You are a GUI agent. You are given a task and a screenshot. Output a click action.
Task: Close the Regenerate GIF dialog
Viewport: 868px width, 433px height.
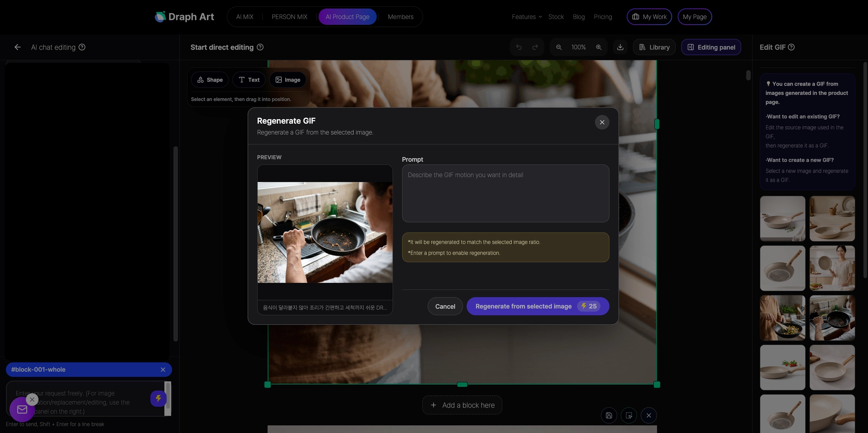point(602,122)
